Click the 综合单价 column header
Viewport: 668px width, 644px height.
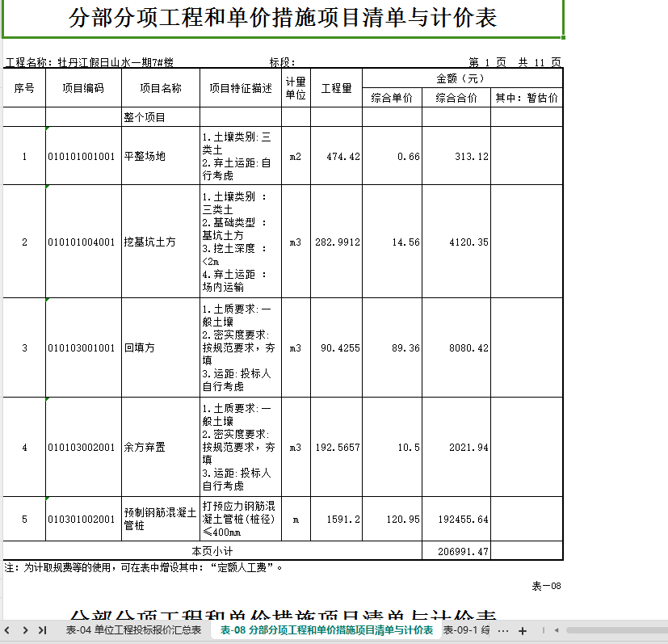click(x=392, y=98)
